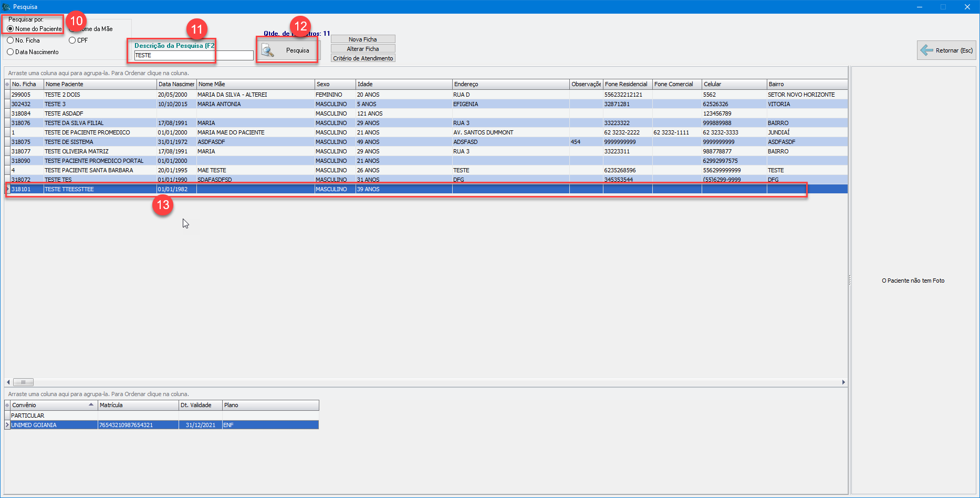Sort the grid by Nome Paciente column

click(100, 84)
